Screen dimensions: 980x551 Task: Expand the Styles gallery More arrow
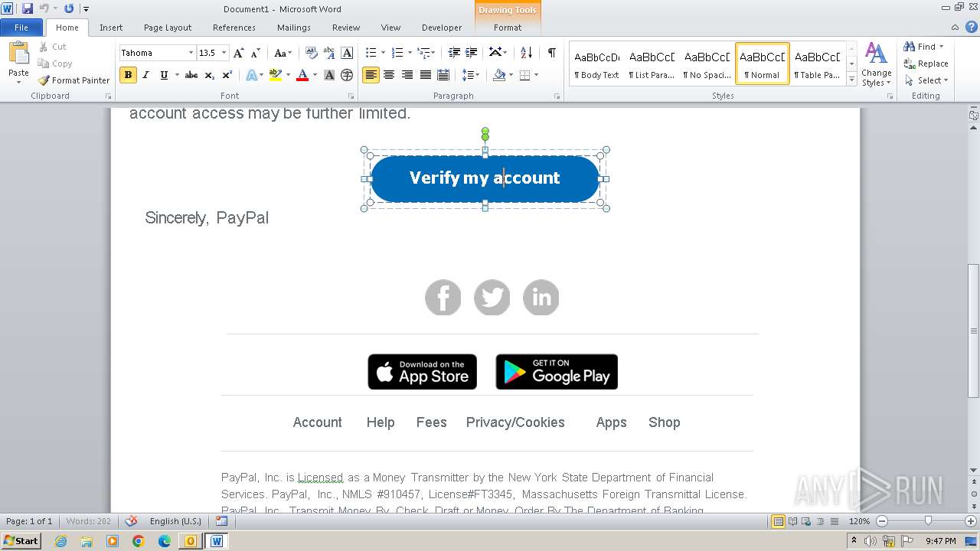pos(851,78)
